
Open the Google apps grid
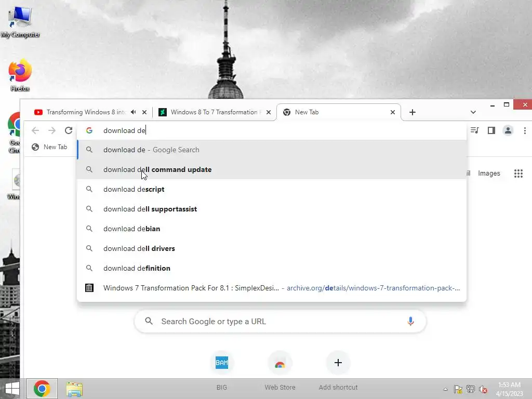(518, 174)
